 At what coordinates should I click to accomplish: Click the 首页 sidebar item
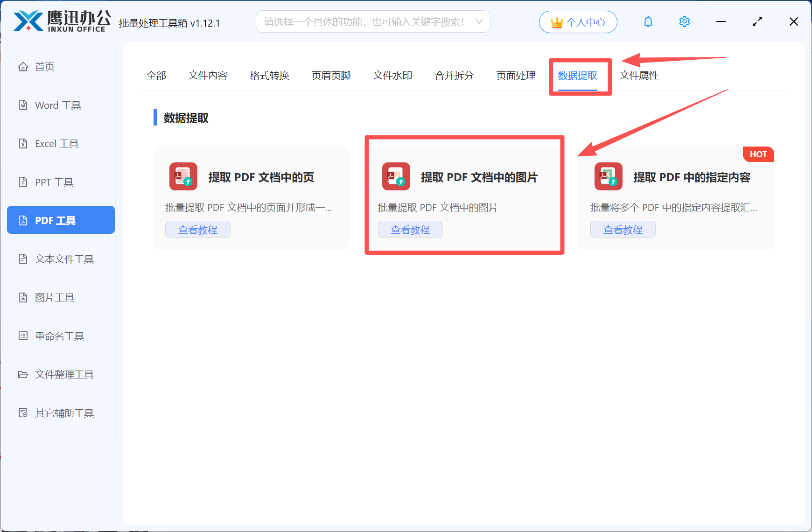pyautogui.click(x=44, y=66)
